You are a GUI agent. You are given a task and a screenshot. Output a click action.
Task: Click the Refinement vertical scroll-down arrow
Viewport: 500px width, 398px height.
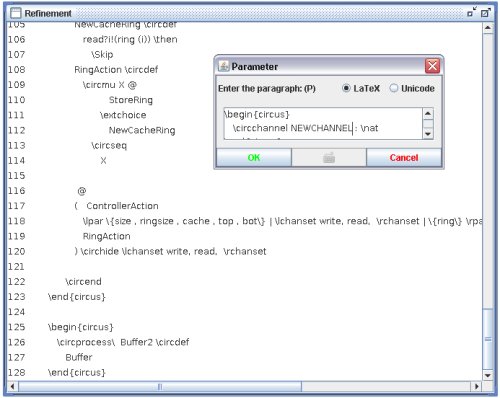[x=488, y=375]
